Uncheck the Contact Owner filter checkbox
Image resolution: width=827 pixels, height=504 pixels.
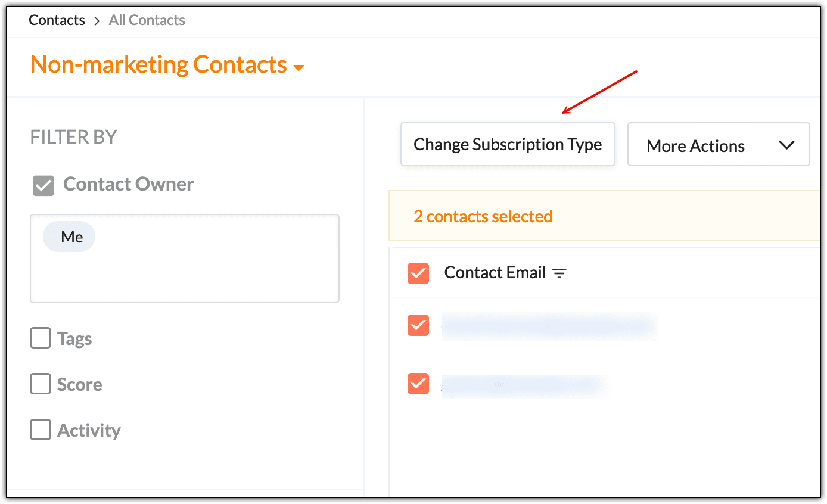(43, 185)
